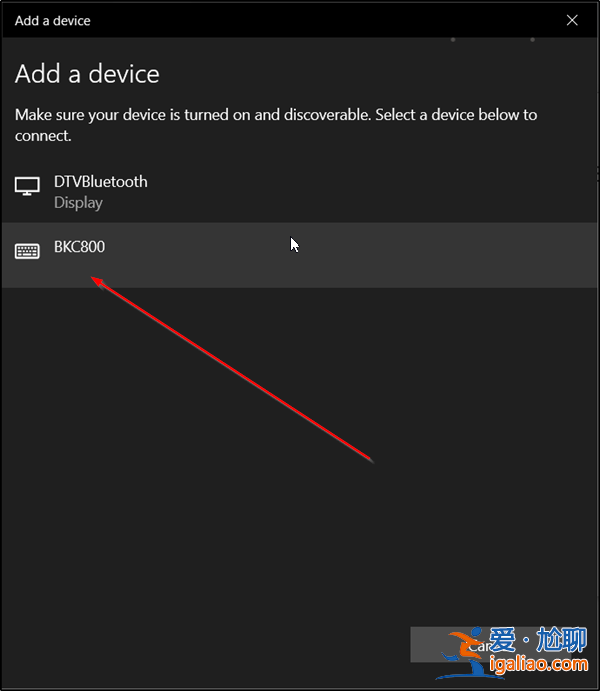
Task: Open the igaliao.com watermark link
Action: pyautogui.click(x=538, y=664)
